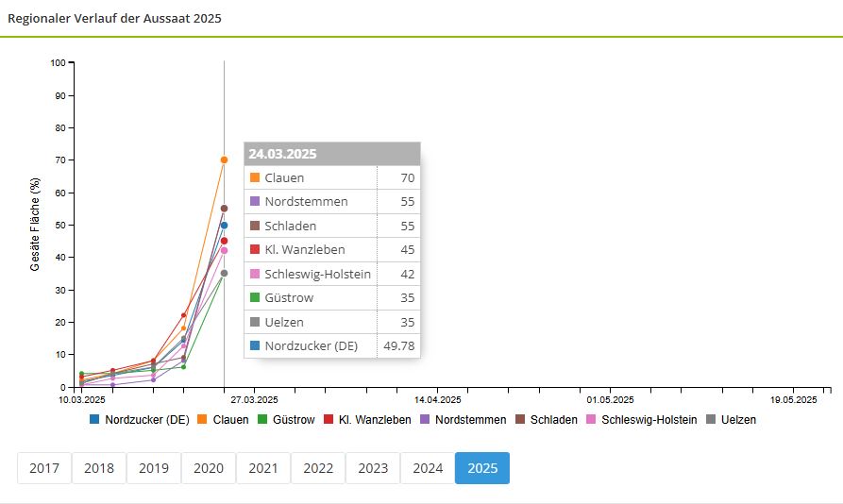Click the Uelzen row in the tooltip
The image size is (843, 504).
tap(332, 322)
